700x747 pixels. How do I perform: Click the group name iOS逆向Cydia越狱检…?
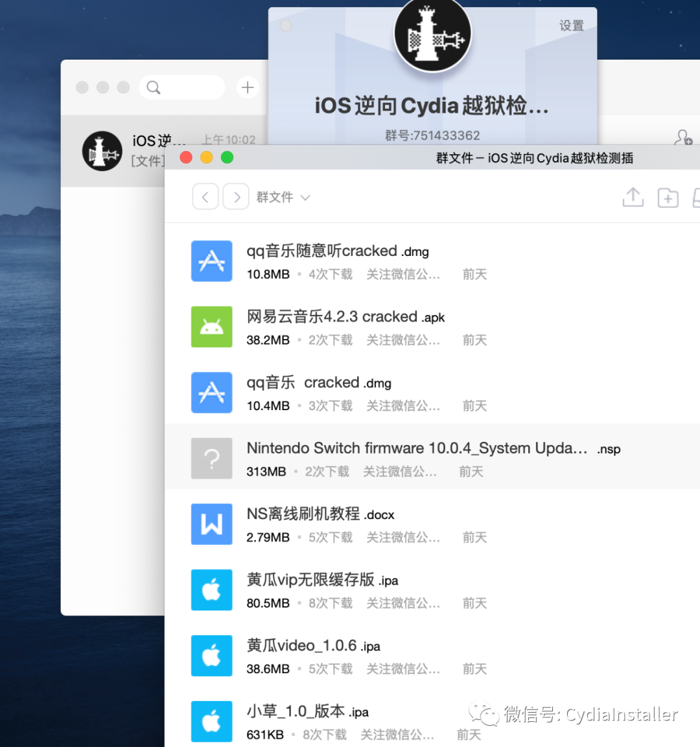[x=432, y=106]
